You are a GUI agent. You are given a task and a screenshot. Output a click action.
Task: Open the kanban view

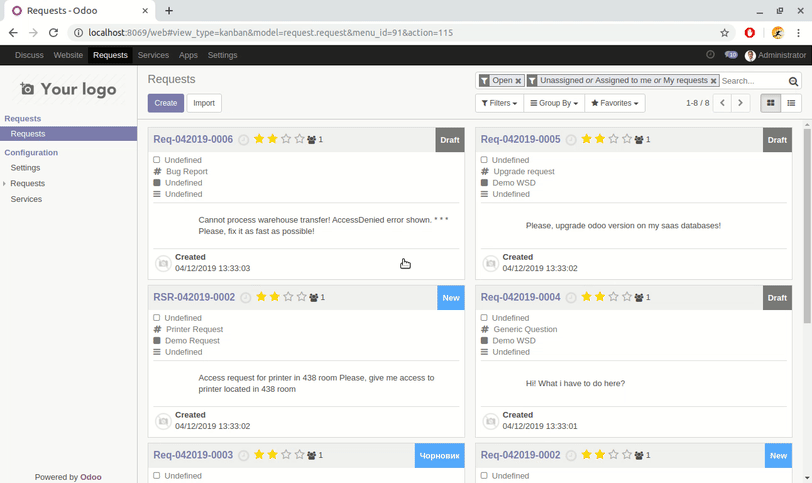click(771, 103)
